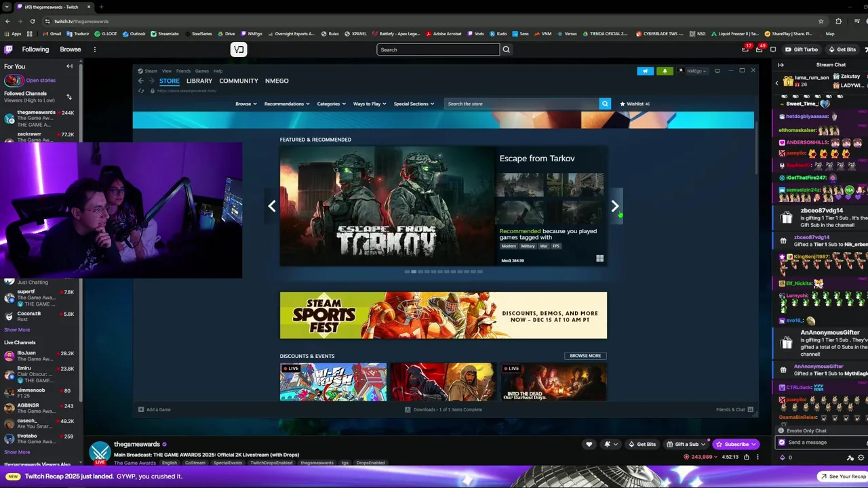Open Steam Browse dropdown menu
Viewport: 868px width, 488px height.
tap(245, 104)
